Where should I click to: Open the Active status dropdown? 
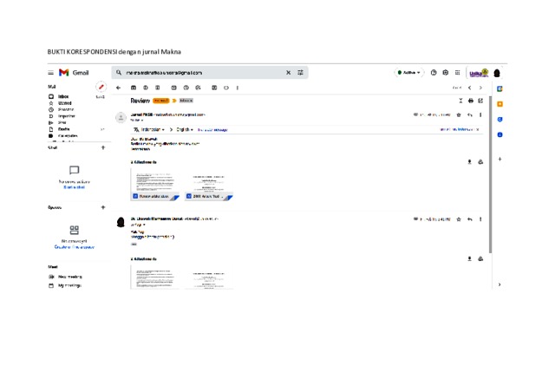coord(408,73)
